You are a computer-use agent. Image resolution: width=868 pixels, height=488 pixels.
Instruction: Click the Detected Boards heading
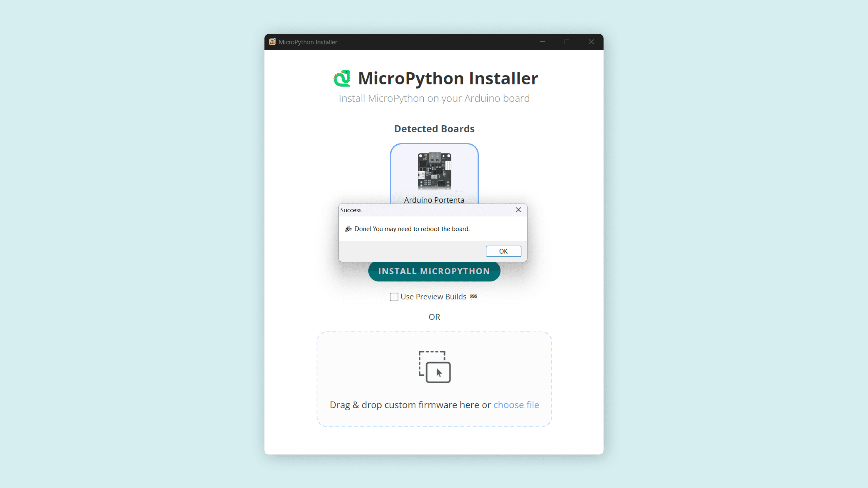[434, 129]
